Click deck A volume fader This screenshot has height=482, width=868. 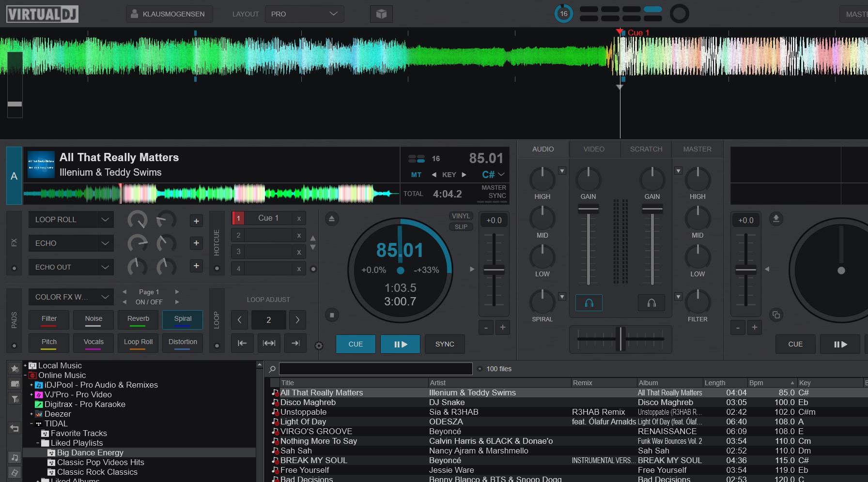tap(589, 209)
